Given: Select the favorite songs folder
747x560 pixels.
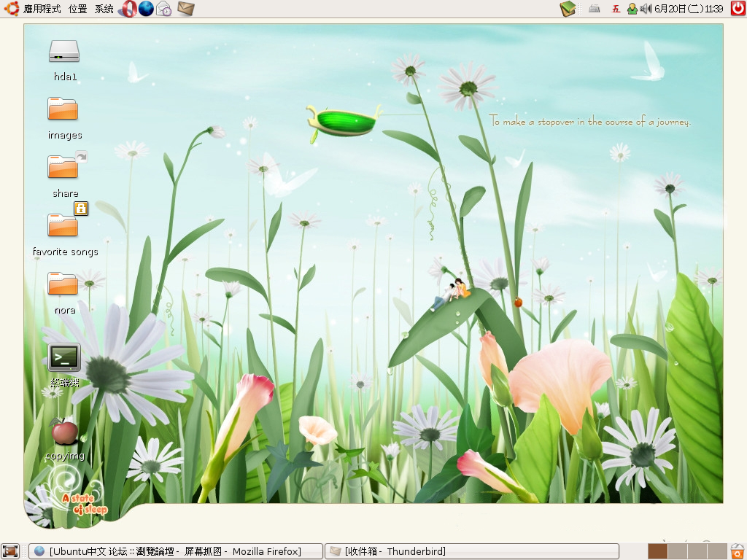Looking at the screenshot, I should coord(63,225).
